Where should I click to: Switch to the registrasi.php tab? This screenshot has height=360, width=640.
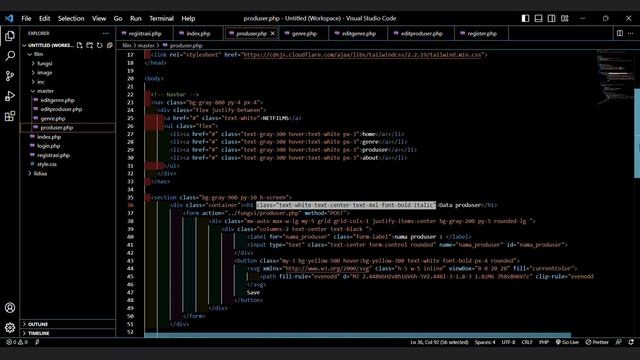click(144, 33)
